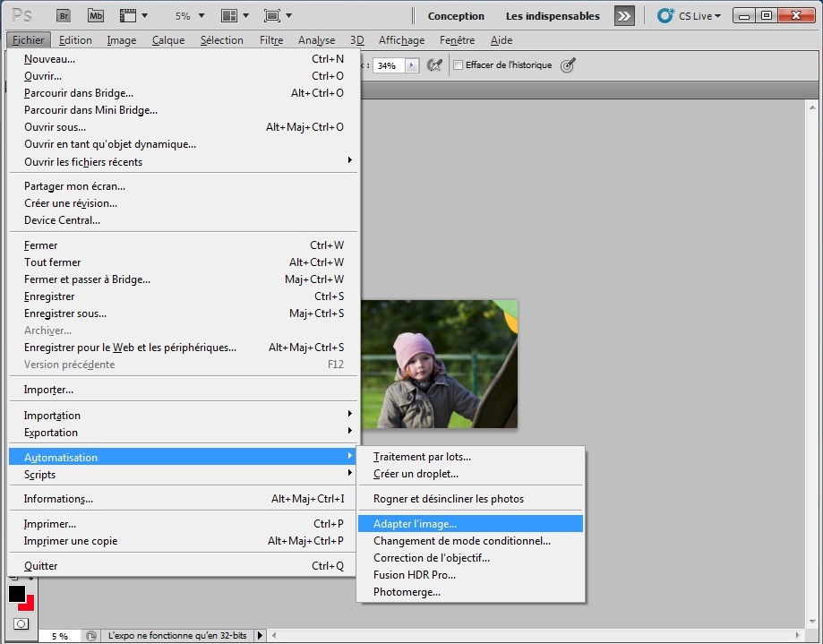Choose Importer... menu entry
The height and width of the screenshot is (644, 823).
click(x=184, y=390)
